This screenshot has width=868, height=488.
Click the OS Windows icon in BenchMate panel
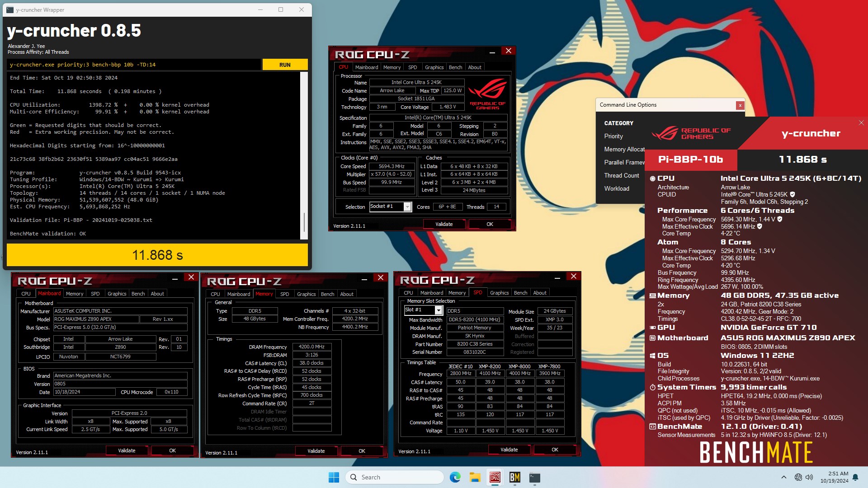(x=652, y=356)
